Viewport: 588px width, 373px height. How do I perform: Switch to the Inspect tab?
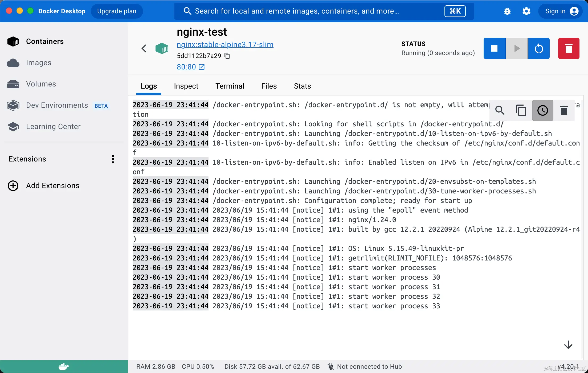(186, 86)
